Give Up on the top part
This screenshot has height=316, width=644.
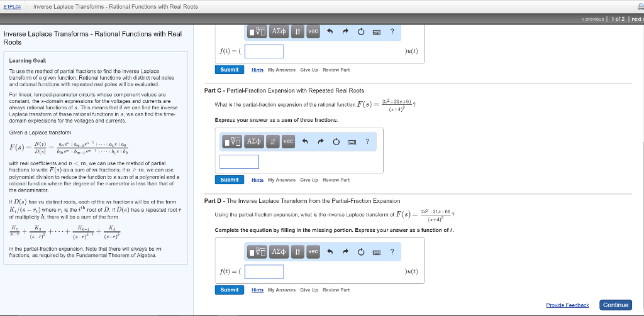309,70
